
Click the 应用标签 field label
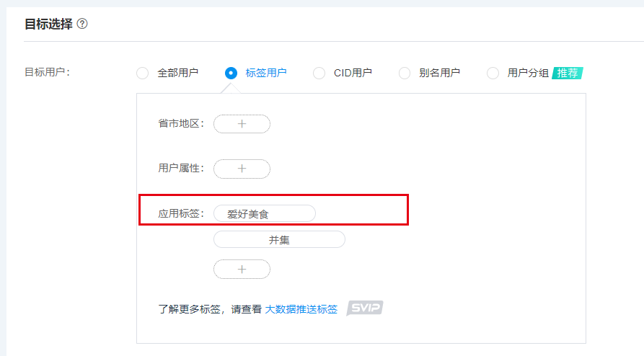tap(181, 213)
